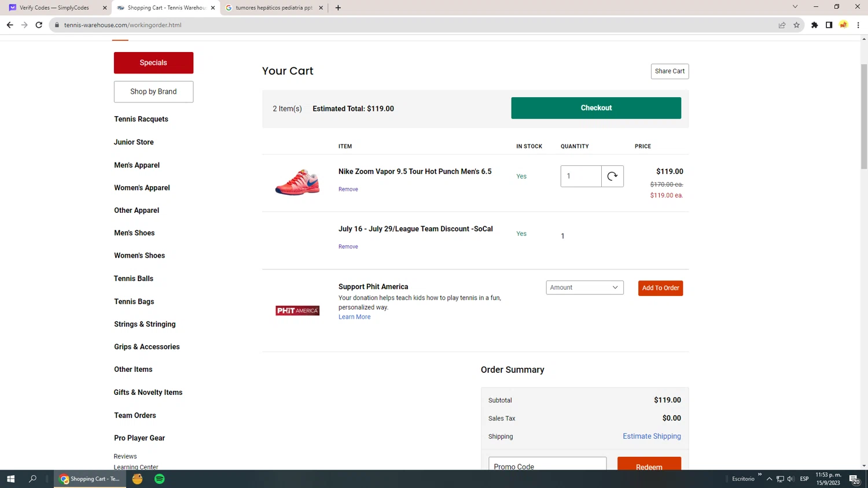The image size is (868, 488).
Task: Open the donation Amount dropdown
Action: point(584,287)
